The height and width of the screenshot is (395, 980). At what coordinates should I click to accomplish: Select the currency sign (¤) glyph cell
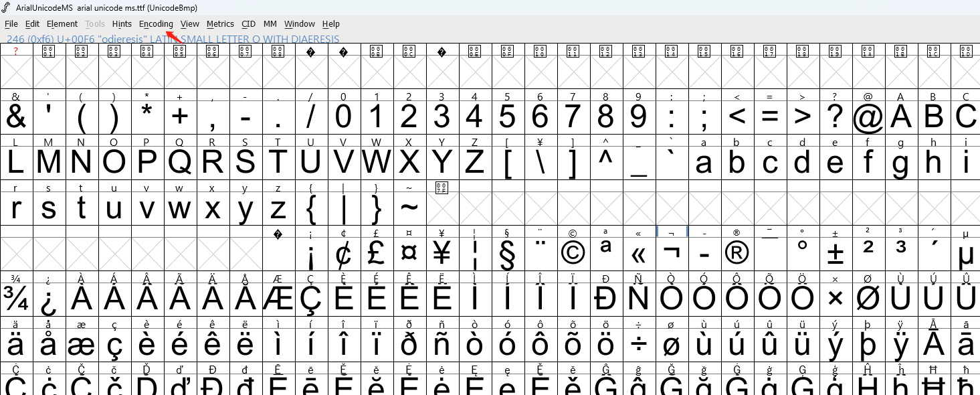tap(409, 254)
